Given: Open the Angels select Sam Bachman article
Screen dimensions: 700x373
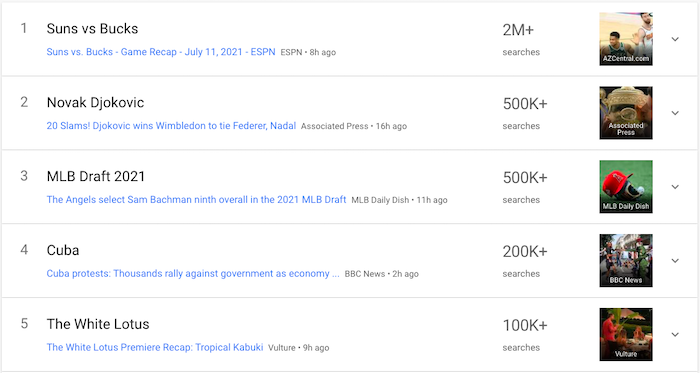Looking at the screenshot, I should point(196,199).
